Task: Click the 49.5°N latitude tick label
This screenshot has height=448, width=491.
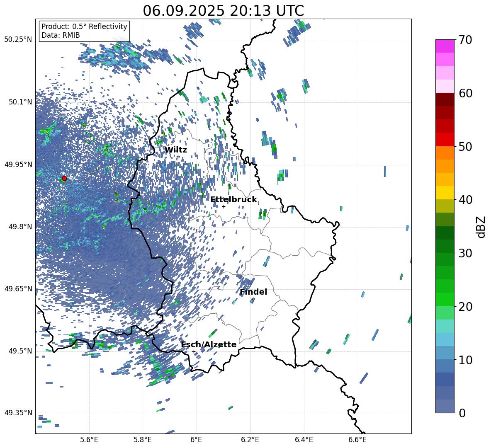Action: [x=20, y=351]
